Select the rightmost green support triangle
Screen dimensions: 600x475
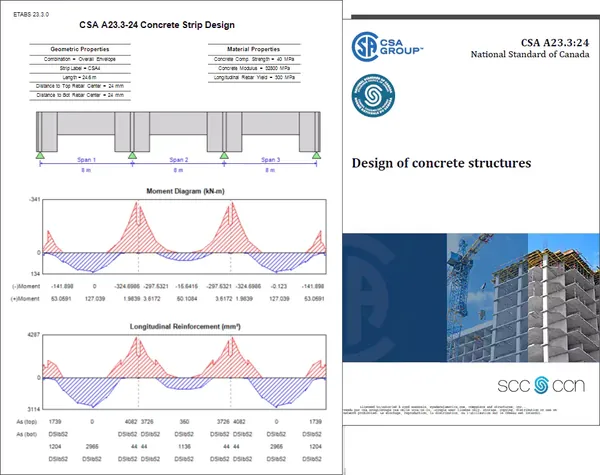316,155
